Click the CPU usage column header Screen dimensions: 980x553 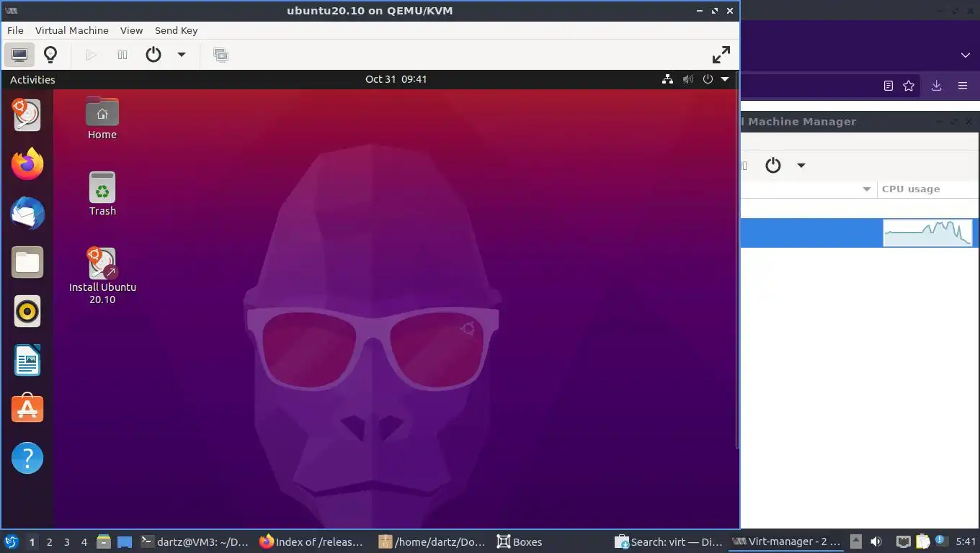[927, 189]
